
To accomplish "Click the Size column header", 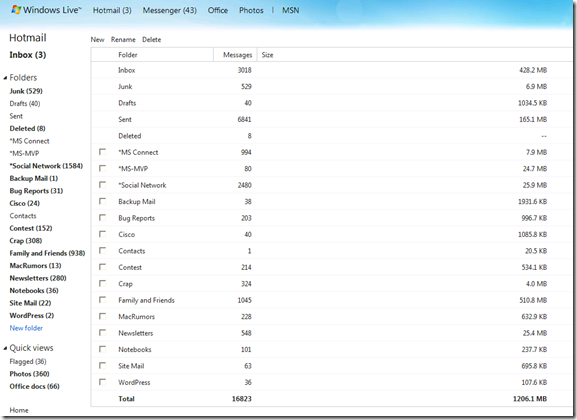I will (267, 55).
